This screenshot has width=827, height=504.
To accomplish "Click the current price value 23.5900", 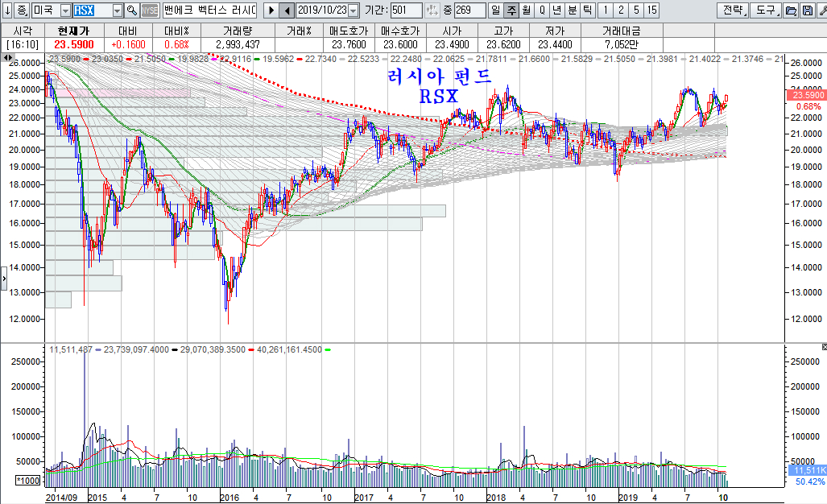I will point(74,45).
